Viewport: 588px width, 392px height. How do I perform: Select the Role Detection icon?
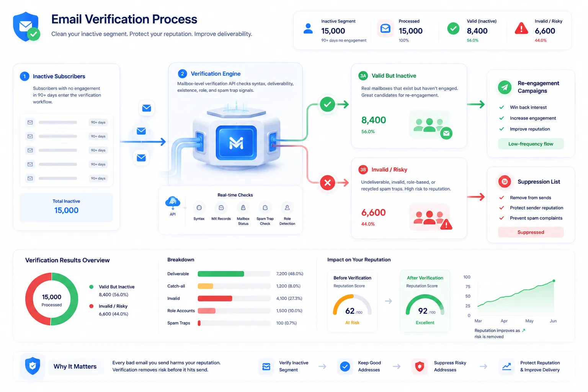pyautogui.click(x=287, y=208)
